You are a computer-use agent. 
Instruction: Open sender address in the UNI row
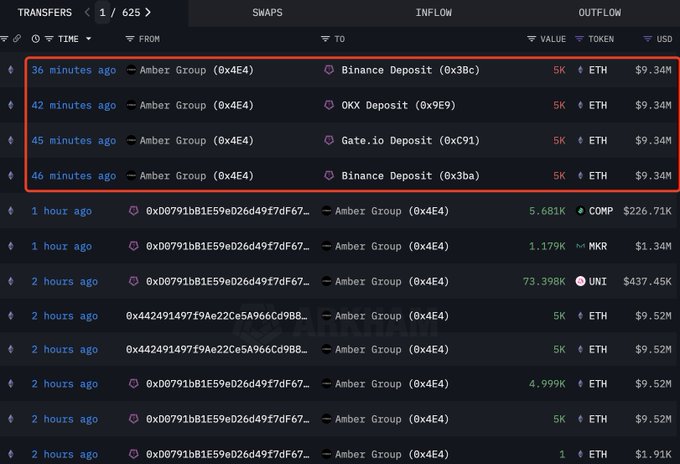228,281
